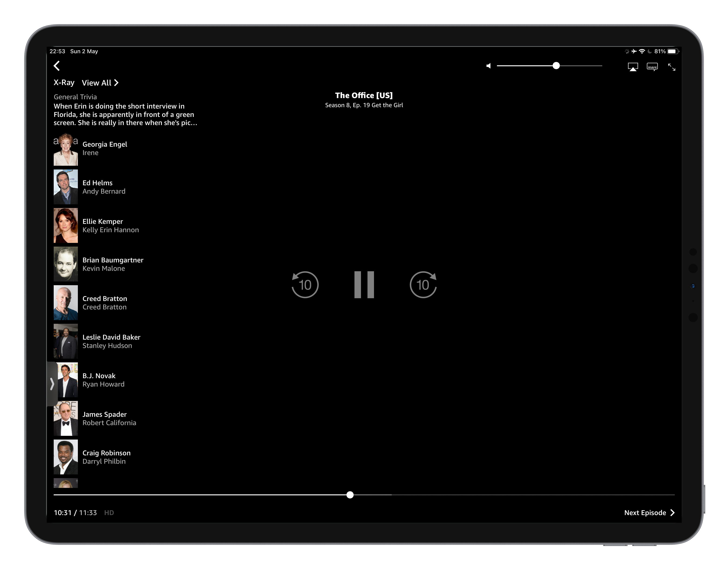Click the volume slider handle

[x=556, y=66]
